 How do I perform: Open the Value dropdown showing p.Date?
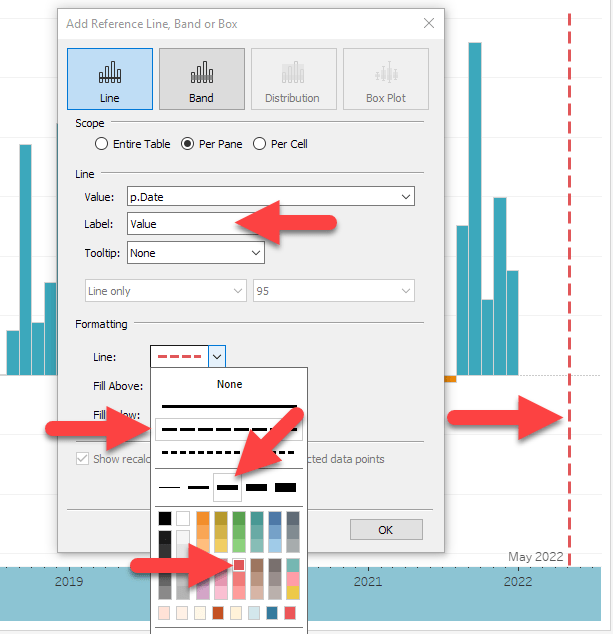coord(270,197)
